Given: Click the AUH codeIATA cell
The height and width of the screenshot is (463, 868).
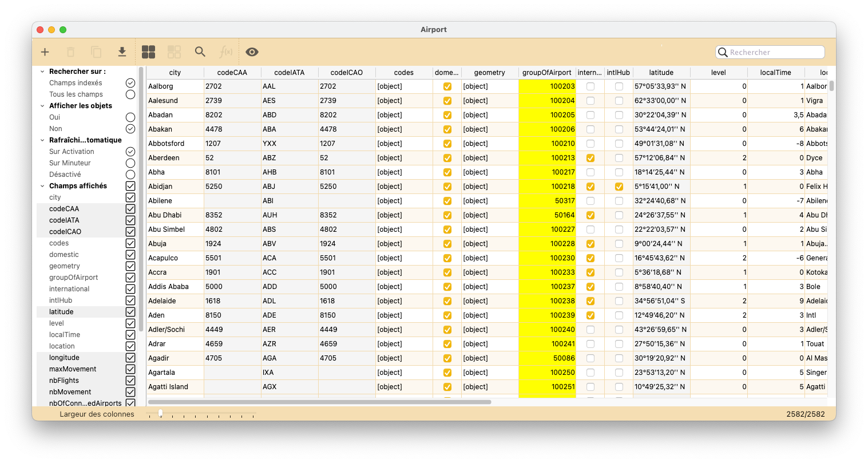Looking at the screenshot, I should (290, 215).
